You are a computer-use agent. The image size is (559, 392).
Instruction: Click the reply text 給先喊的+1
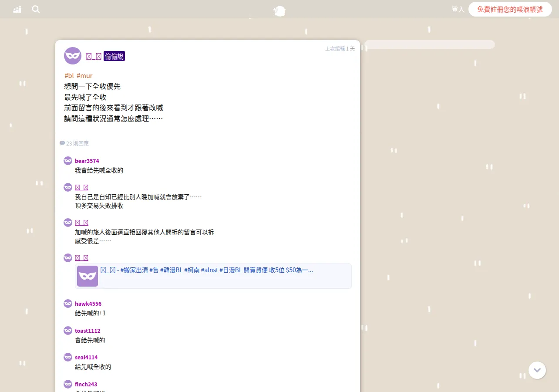click(x=90, y=313)
